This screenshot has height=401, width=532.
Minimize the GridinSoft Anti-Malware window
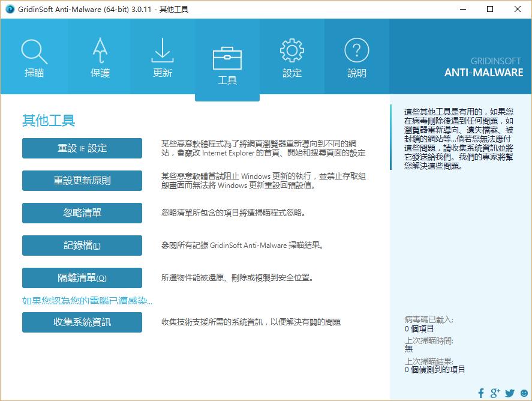click(462, 9)
